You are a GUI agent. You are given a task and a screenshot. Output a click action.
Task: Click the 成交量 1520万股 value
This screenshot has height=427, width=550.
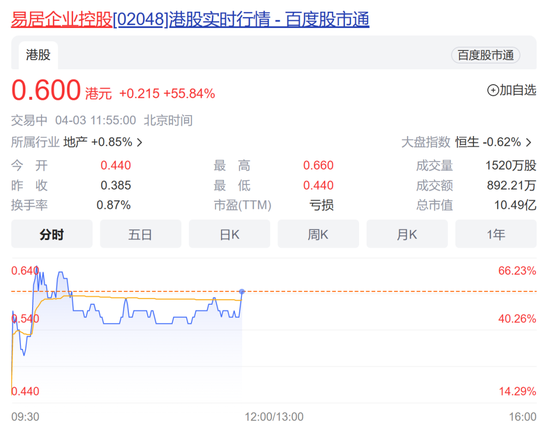(511, 165)
